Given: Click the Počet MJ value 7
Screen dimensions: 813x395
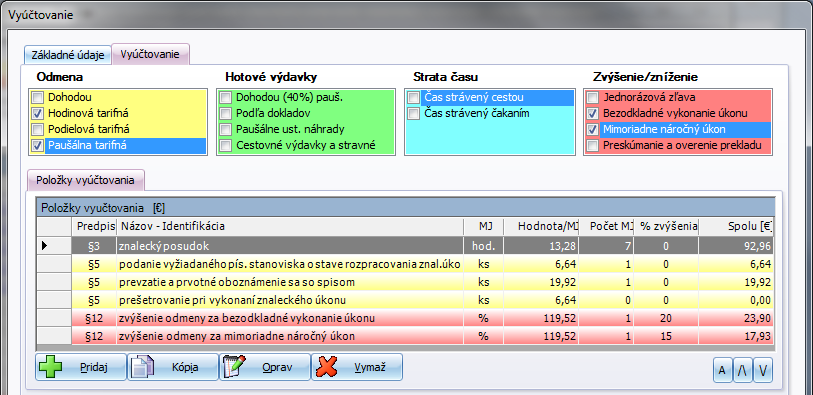Looking at the screenshot, I should click(628, 246).
